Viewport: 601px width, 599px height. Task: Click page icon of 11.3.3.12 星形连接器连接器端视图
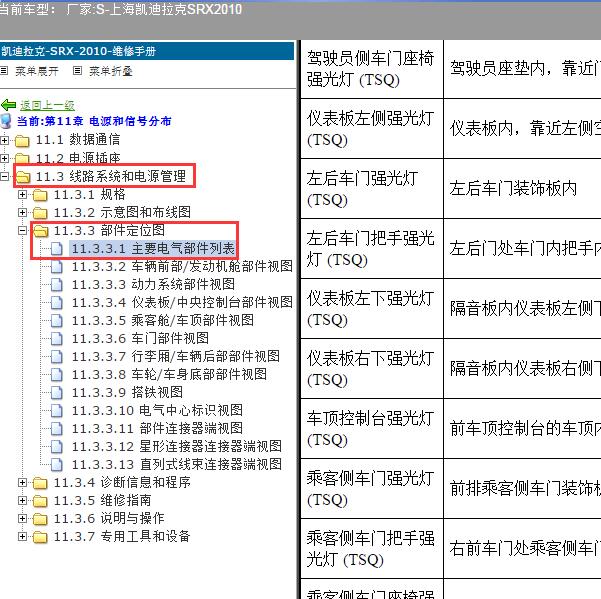click(x=57, y=447)
